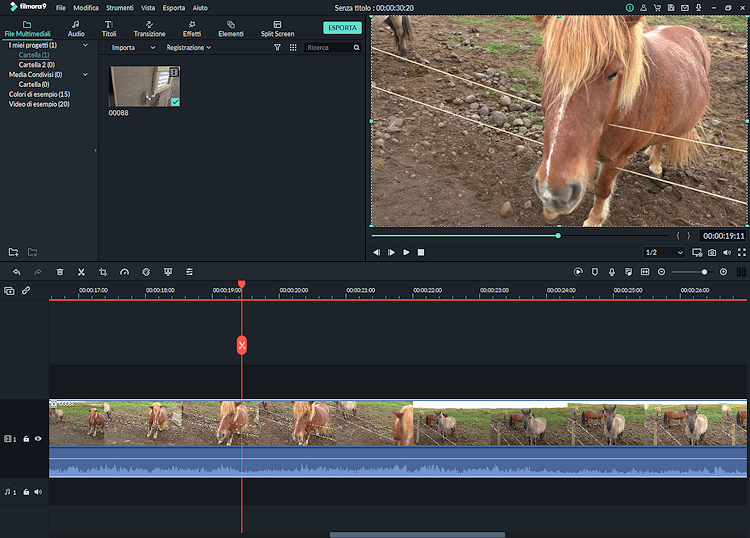This screenshot has height=538, width=750.
Task: Open the File menu
Action: pos(61,8)
